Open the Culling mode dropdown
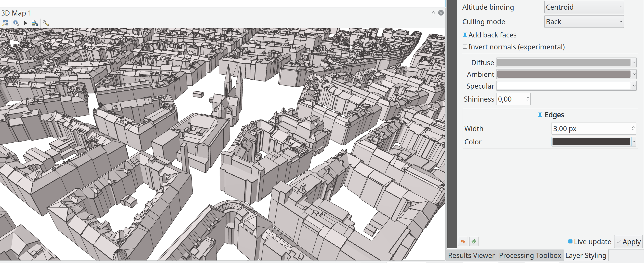The image size is (644, 263). click(x=584, y=22)
